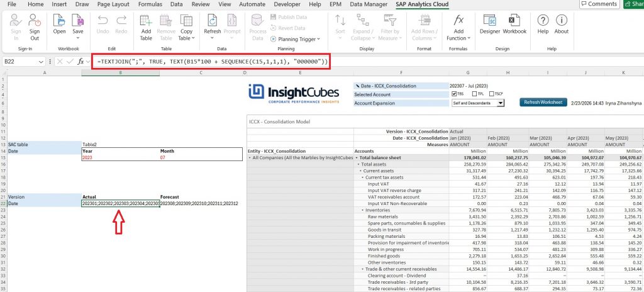This screenshot has height=292, width=644.
Task: Cancel formula entry with the X icon
Action: 60,61
